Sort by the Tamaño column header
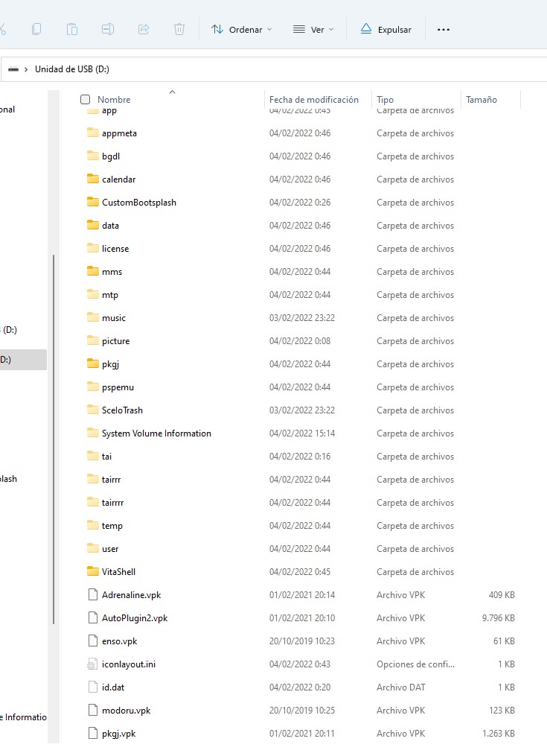Image resolution: width=547 pixels, height=756 pixels. coord(481,99)
